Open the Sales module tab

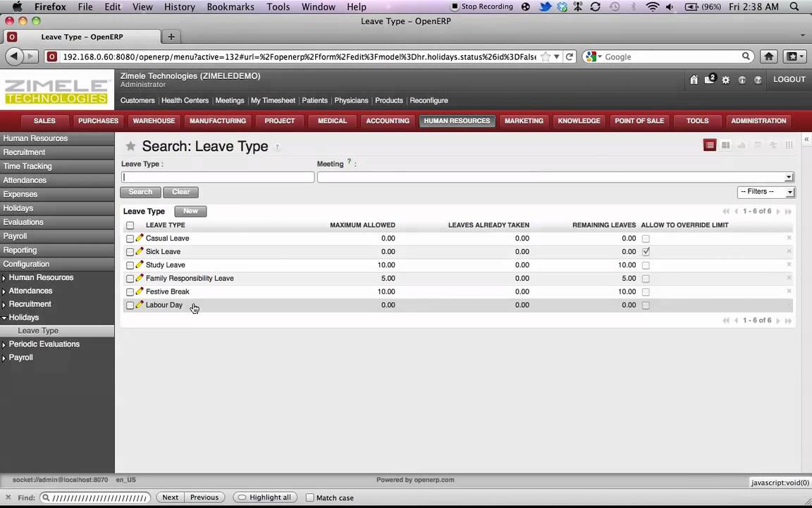click(x=44, y=121)
